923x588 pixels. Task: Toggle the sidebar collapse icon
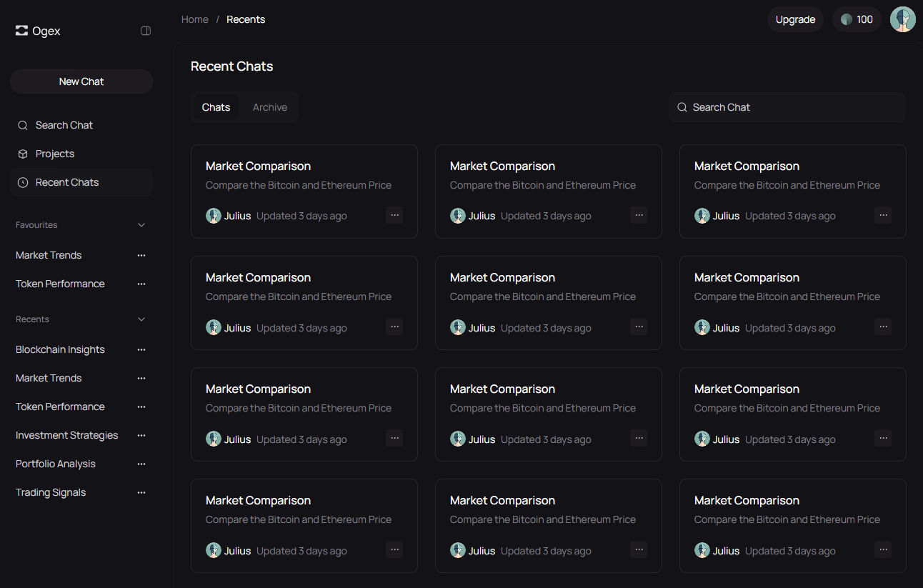click(x=146, y=31)
